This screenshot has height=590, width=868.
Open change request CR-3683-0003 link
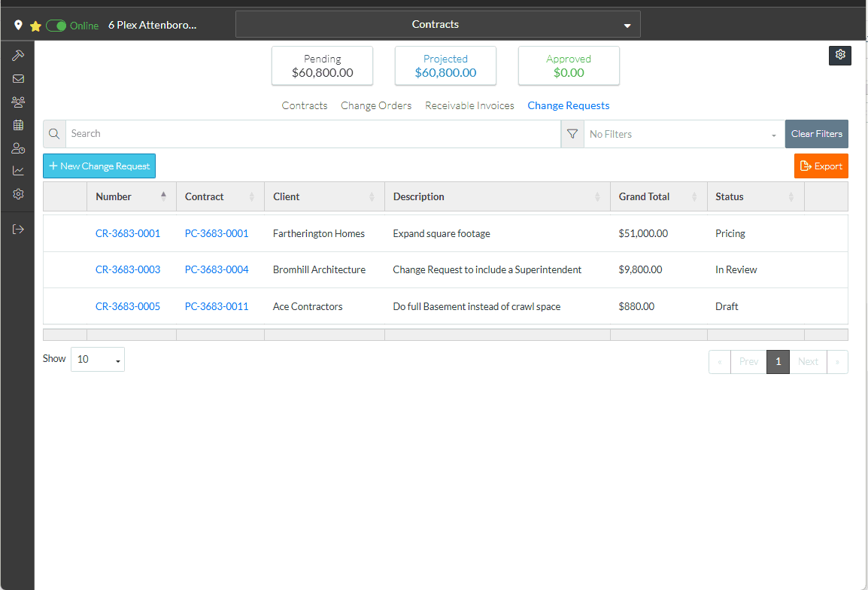pyautogui.click(x=128, y=269)
